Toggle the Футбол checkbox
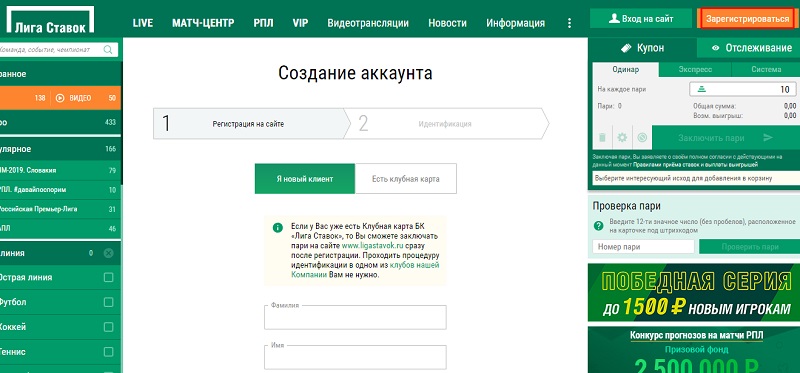 click(108, 302)
